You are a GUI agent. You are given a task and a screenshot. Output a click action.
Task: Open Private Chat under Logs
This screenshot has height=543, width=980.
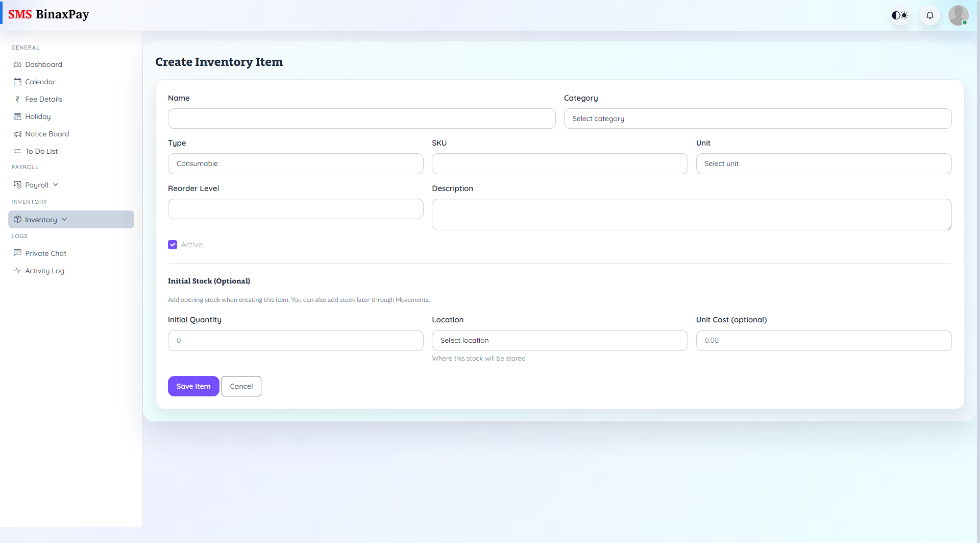[45, 253]
